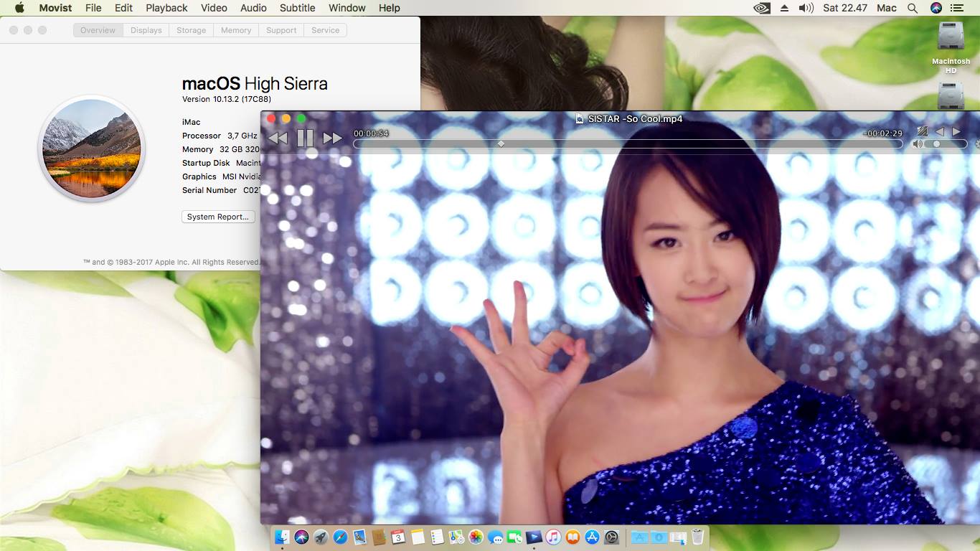Open the Trash in the Dock
This screenshot has height=551, width=980.
(697, 537)
